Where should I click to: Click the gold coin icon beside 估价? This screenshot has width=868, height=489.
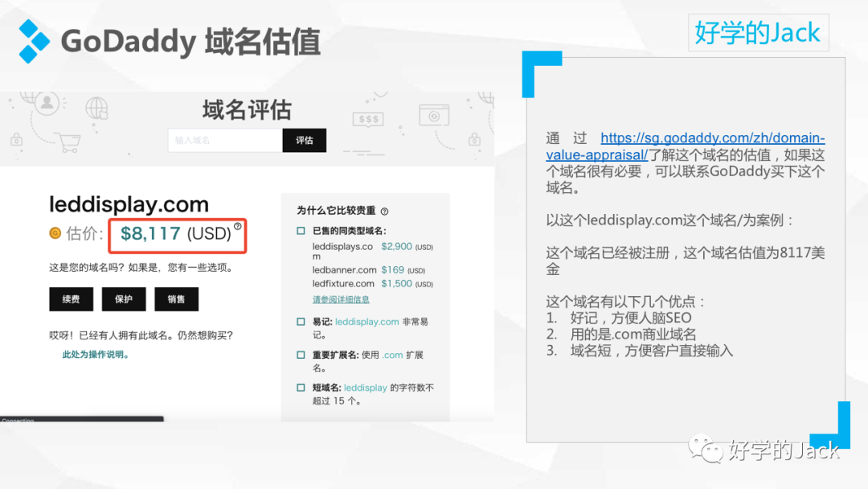pos(55,233)
